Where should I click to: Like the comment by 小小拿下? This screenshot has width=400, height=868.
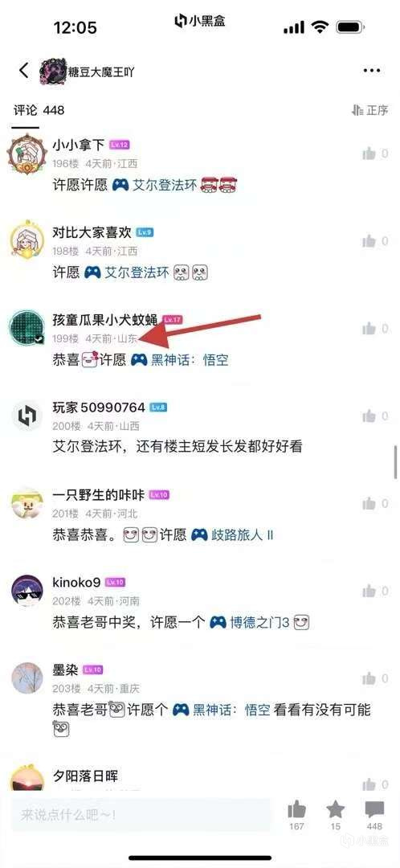click(x=369, y=154)
